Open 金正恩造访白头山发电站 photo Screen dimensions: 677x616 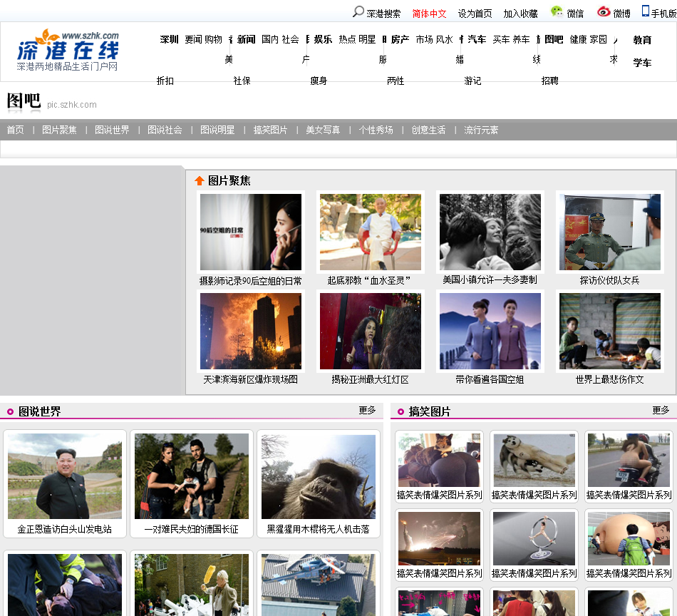(65, 476)
